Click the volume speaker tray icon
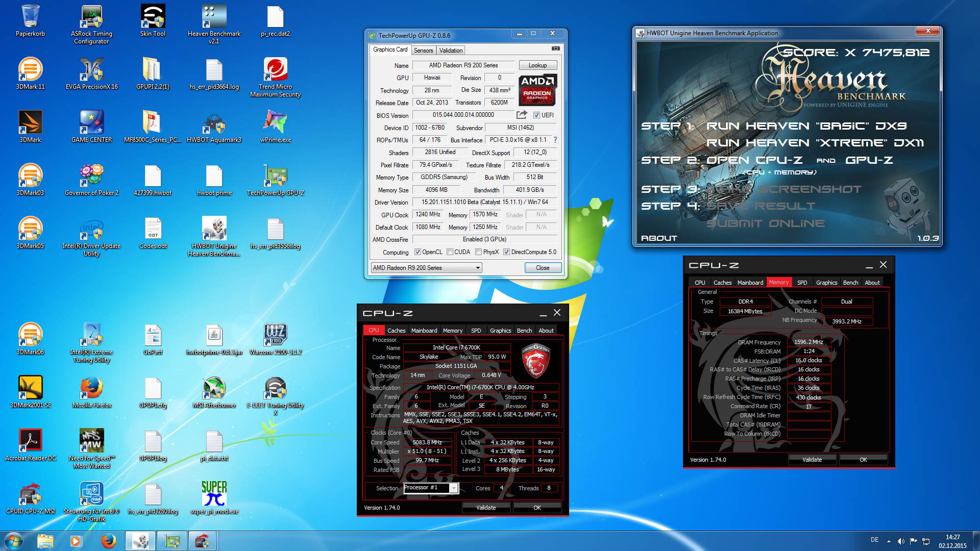The width and height of the screenshot is (980, 551). pyautogui.click(x=901, y=541)
